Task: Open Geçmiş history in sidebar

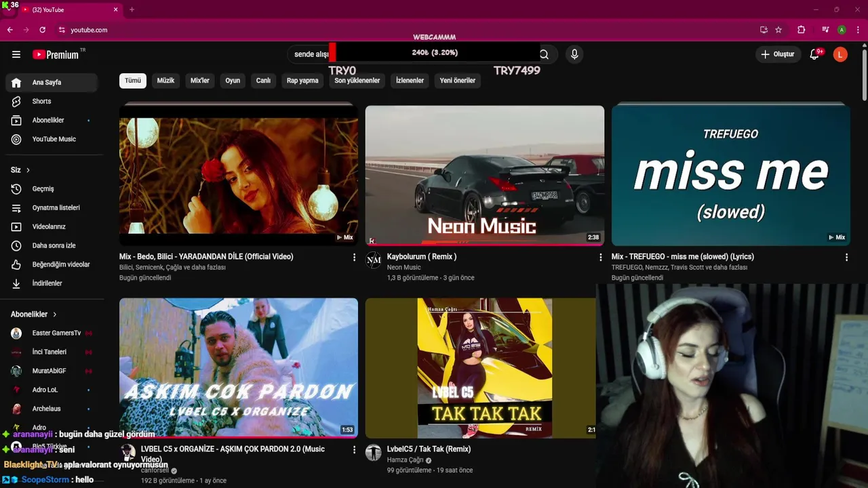Action: pos(52,188)
